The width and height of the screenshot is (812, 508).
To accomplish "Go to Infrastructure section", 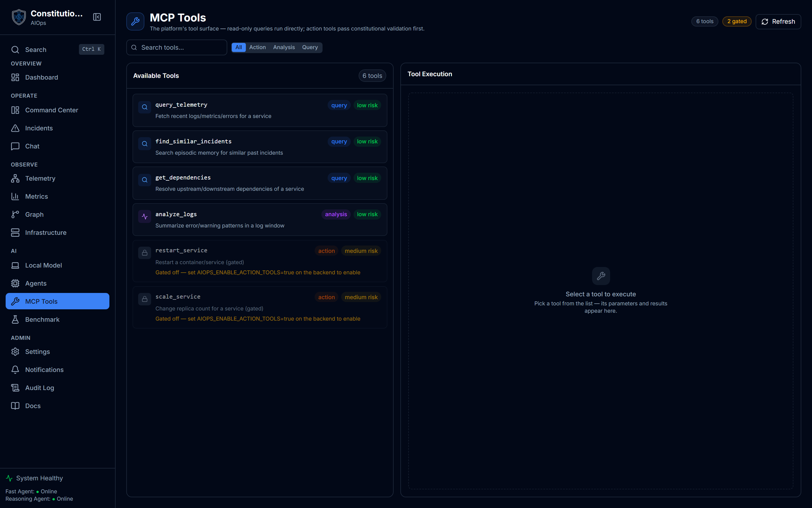I will point(58,233).
